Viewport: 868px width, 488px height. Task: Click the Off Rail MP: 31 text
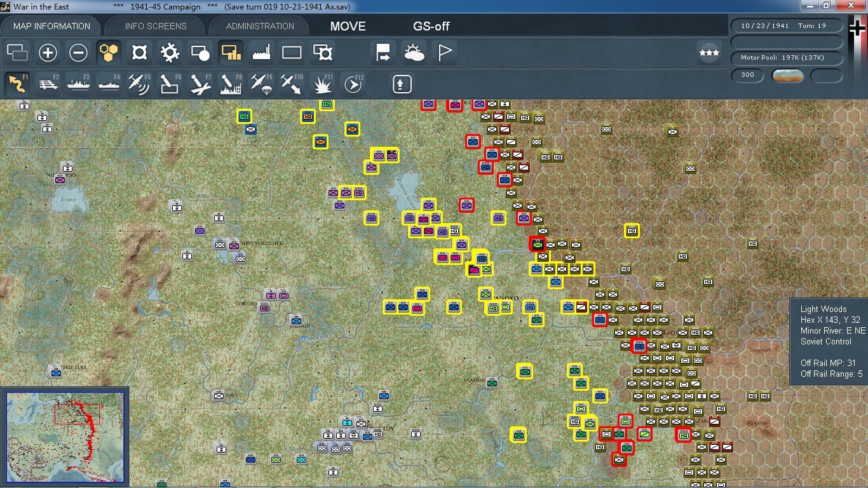pyautogui.click(x=829, y=363)
